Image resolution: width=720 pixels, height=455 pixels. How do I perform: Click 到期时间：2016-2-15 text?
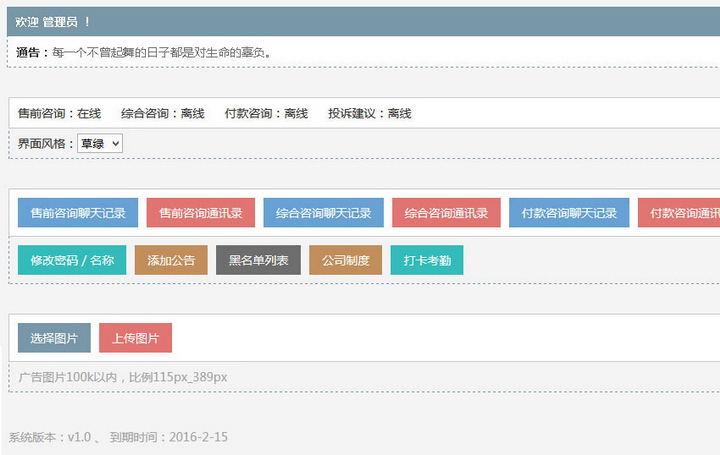pyautogui.click(x=169, y=437)
